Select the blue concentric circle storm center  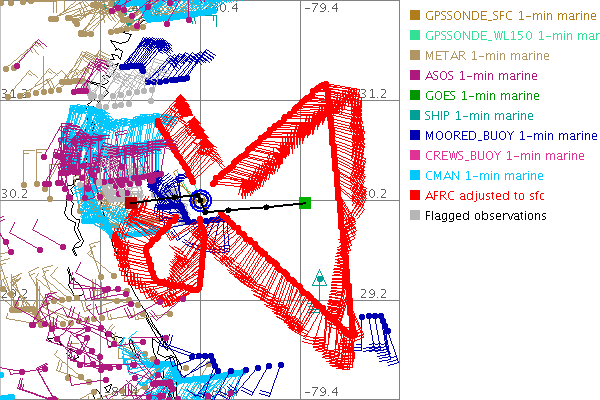tap(201, 201)
